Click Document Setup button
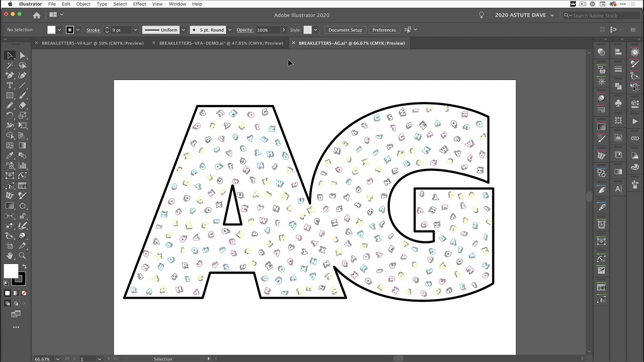The image size is (644, 362). pyautogui.click(x=345, y=30)
